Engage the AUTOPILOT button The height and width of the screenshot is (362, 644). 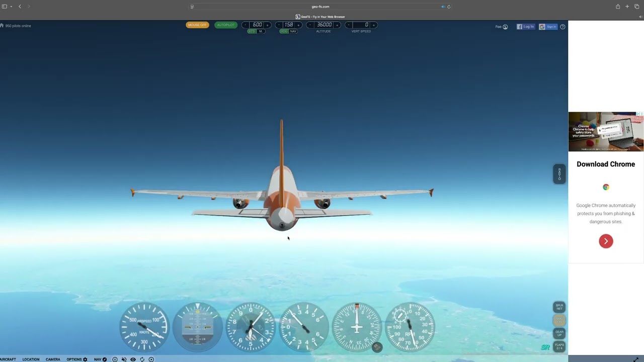[x=226, y=25]
